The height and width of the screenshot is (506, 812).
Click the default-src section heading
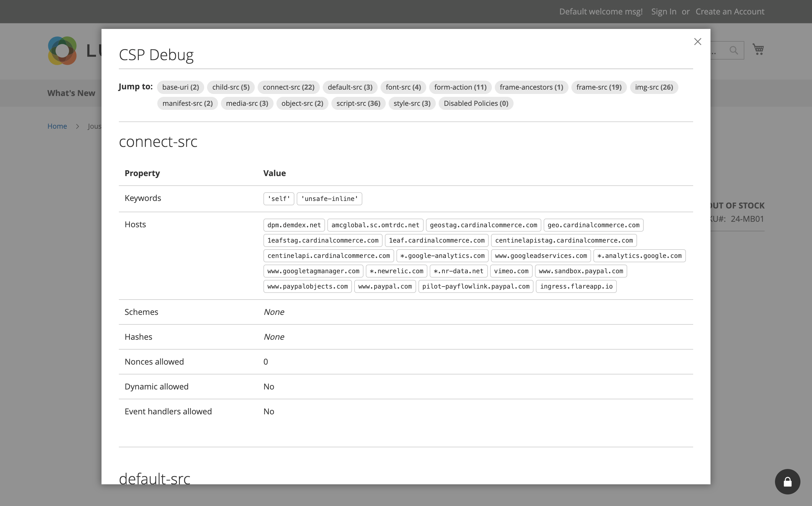154,478
